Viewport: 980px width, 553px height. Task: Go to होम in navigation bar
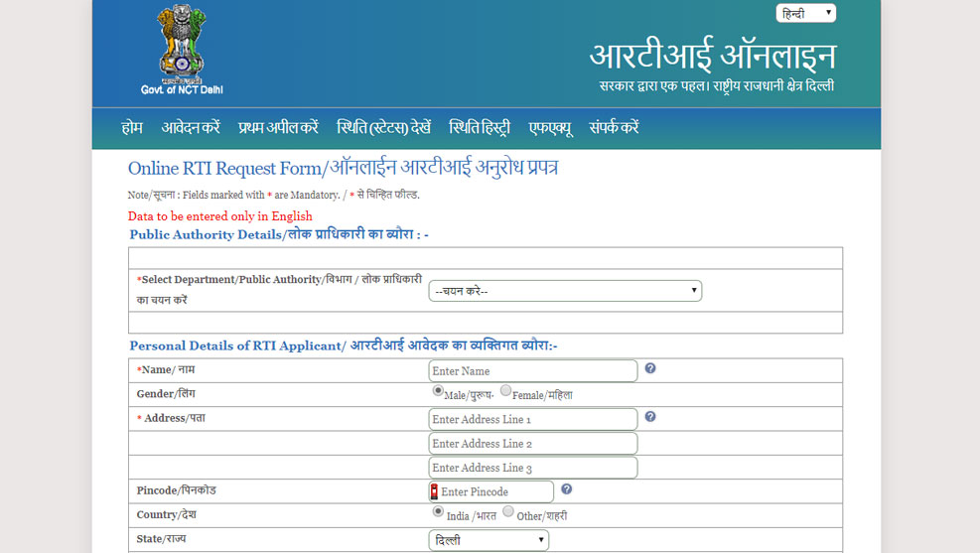click(132, 128)
